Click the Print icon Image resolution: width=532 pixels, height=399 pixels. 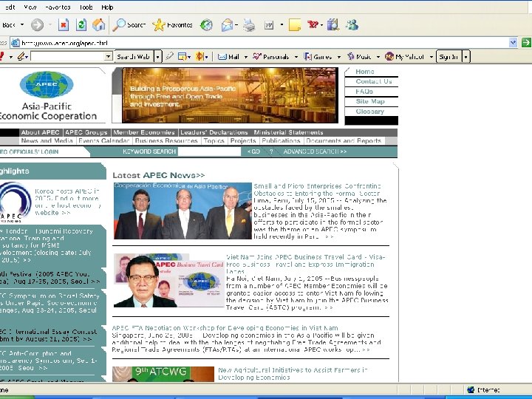point(249,25)
